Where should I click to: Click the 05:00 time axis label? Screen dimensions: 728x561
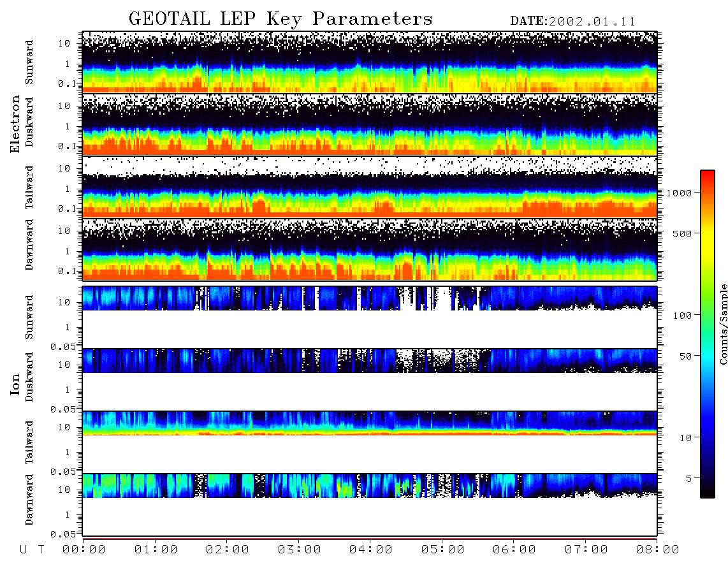point(443,550)
